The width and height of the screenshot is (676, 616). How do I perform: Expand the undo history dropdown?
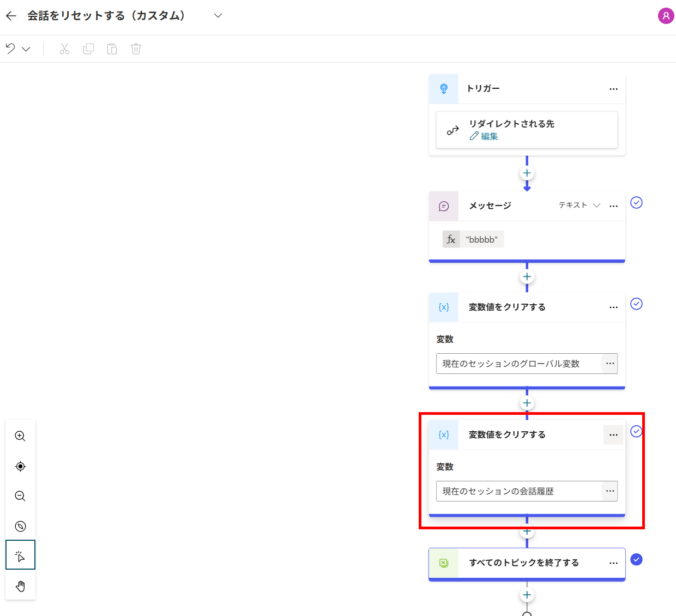click(x=26, y=49)
